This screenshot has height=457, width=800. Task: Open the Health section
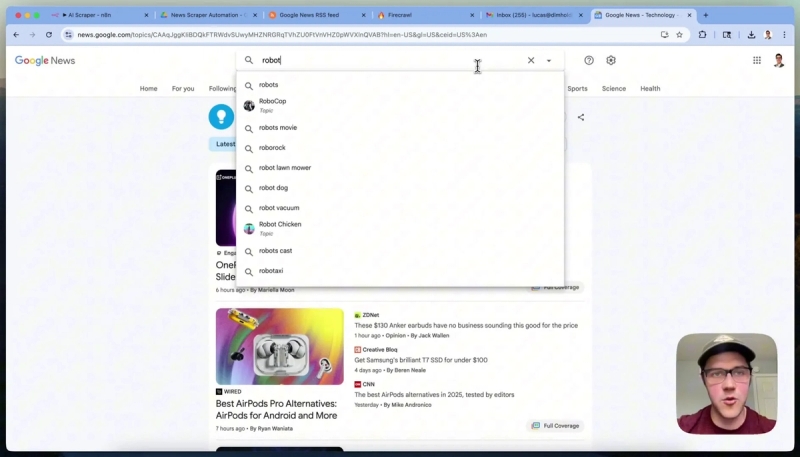650,88
